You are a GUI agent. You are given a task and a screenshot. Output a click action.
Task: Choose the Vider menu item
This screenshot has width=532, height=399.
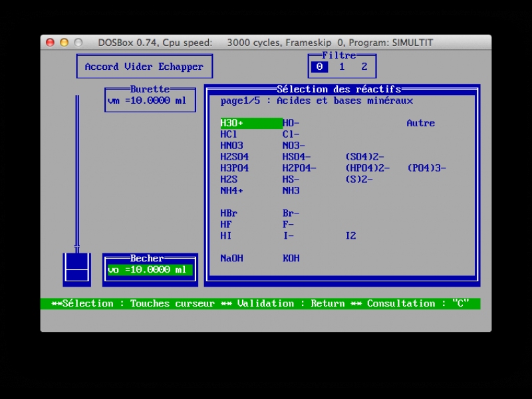coord(138,66)
